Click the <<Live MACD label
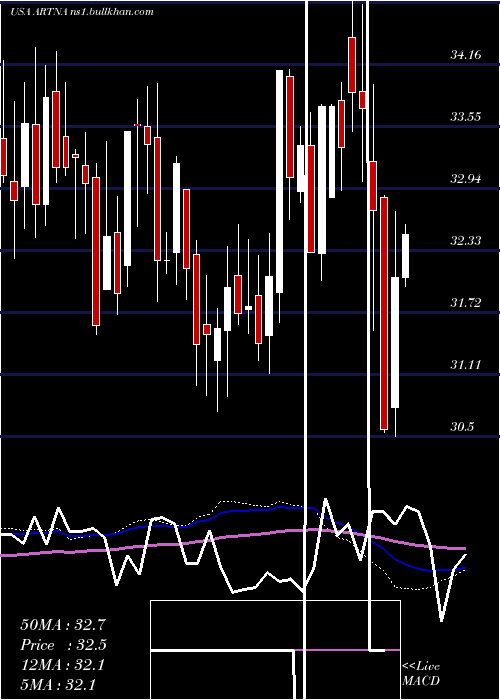500x700 pixels. click(x=421, y=674)
